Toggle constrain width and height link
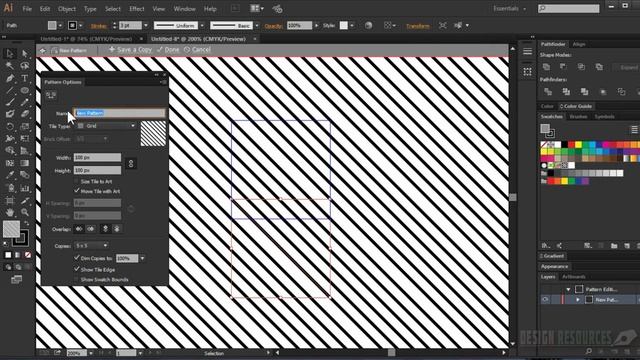Image resolution: width=640 pixels, height=360 pixels. click(131, 164)
